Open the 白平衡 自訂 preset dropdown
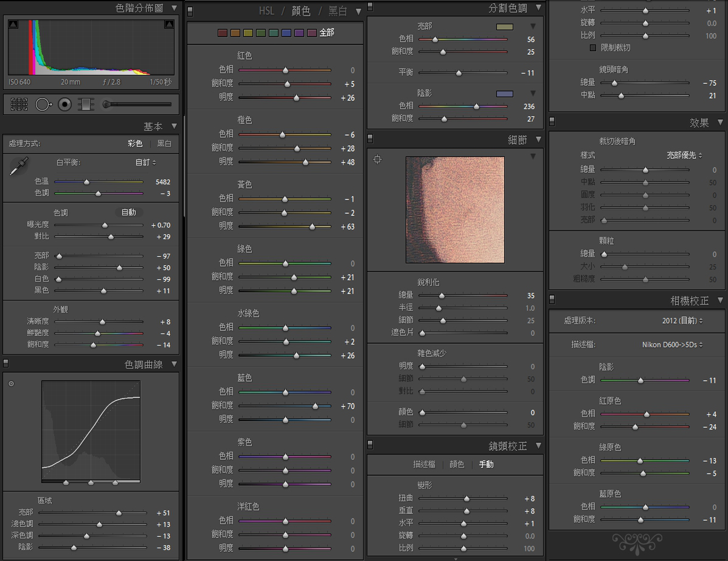Viewport: 728px width, 561px height. [145, 162]
